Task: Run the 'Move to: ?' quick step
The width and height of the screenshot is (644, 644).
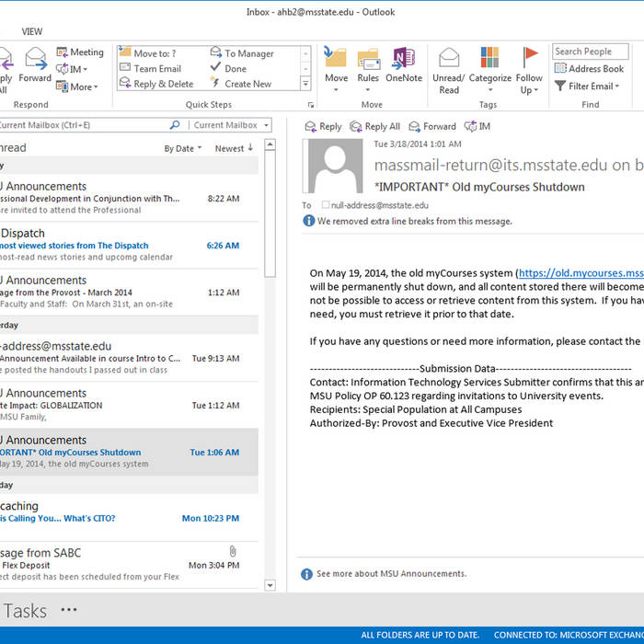Action: coord(148,53)
